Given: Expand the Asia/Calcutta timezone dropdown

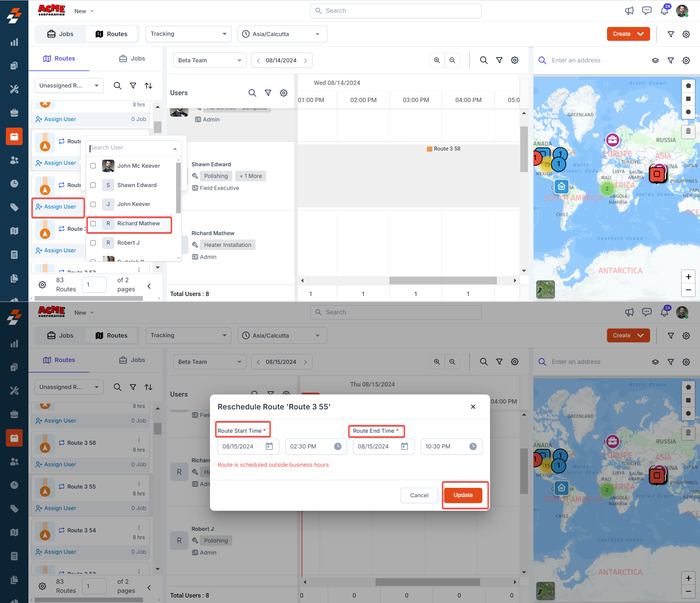Looking at the screenshot, I should point(282,34).
